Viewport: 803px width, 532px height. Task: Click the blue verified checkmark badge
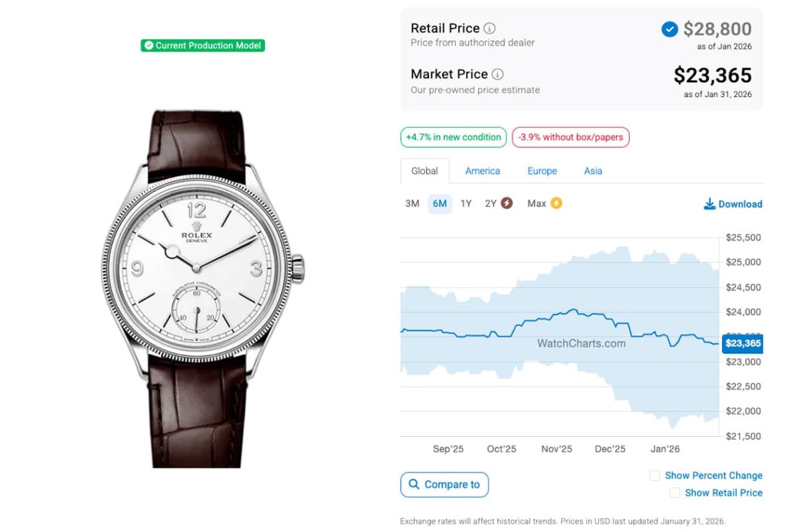coord(669,29)
